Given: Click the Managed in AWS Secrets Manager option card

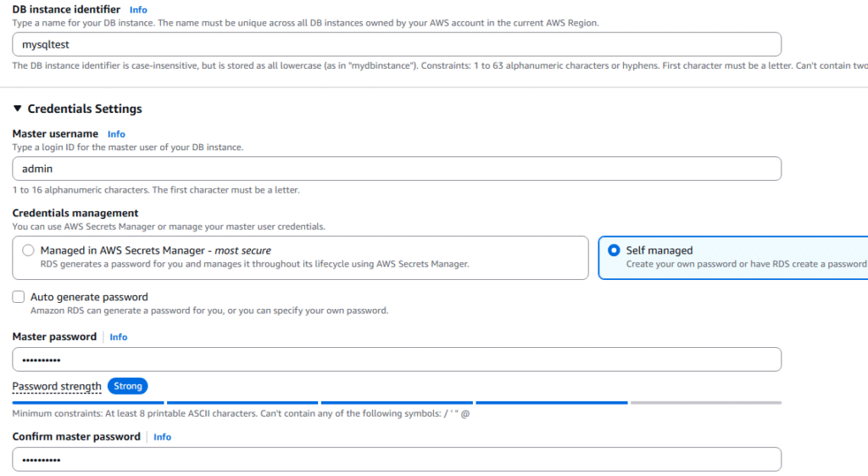Looking at the screenshot, I should (300, 258).
